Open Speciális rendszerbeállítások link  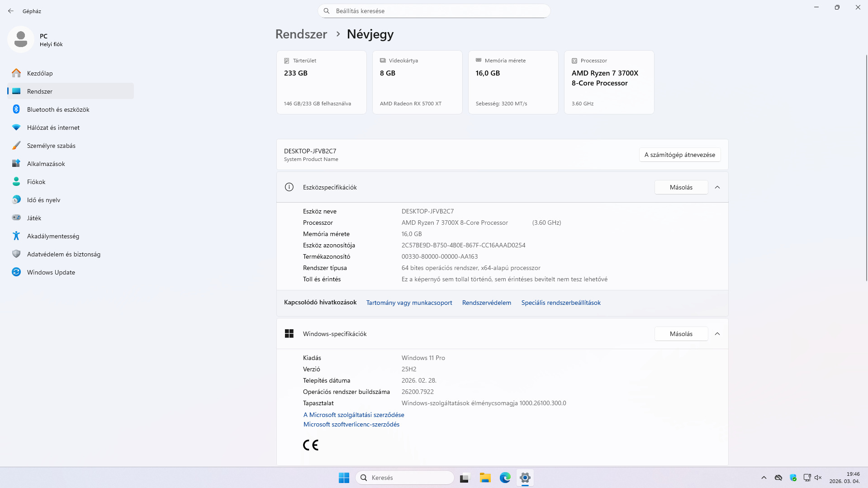pyautogui.click(x=561, y=303)
